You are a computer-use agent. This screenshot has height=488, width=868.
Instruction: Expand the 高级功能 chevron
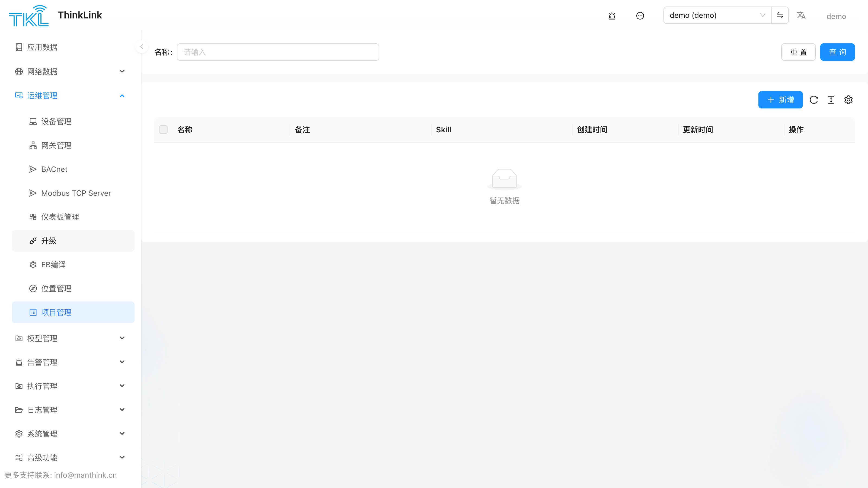coord(122,457)
